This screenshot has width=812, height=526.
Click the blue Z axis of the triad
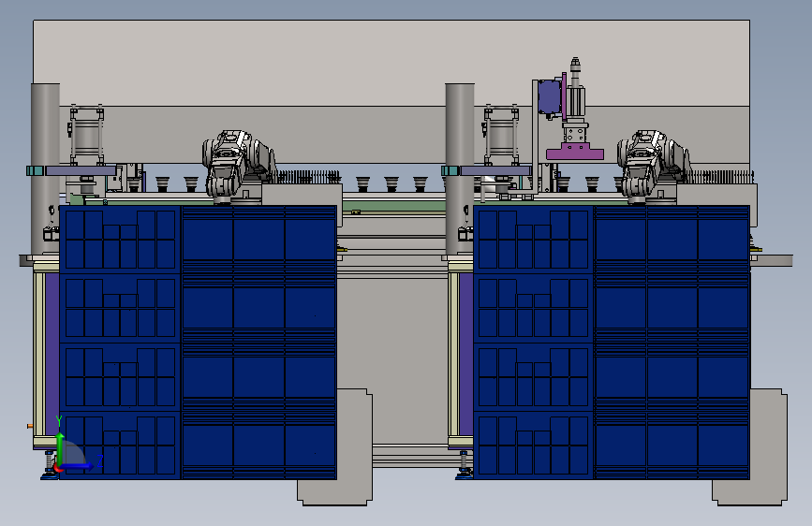click(78, 466)
